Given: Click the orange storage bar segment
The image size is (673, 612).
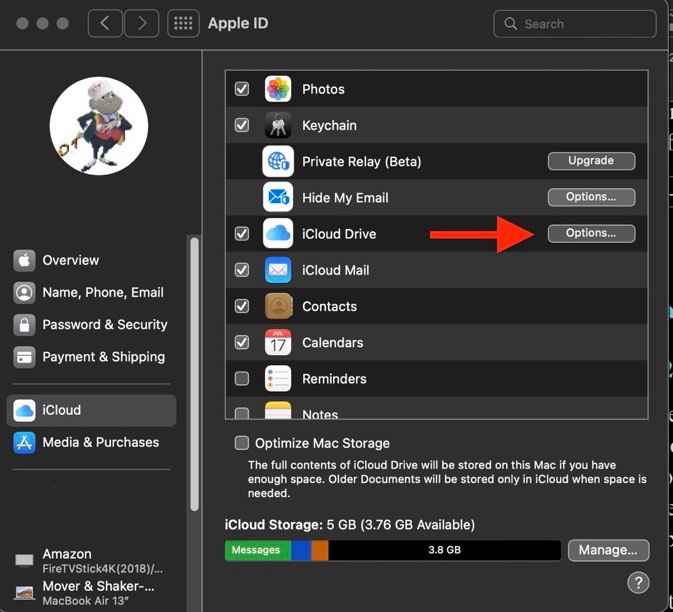Looking at the screenshot, I should pyautogui.click(x=320, y=550).
